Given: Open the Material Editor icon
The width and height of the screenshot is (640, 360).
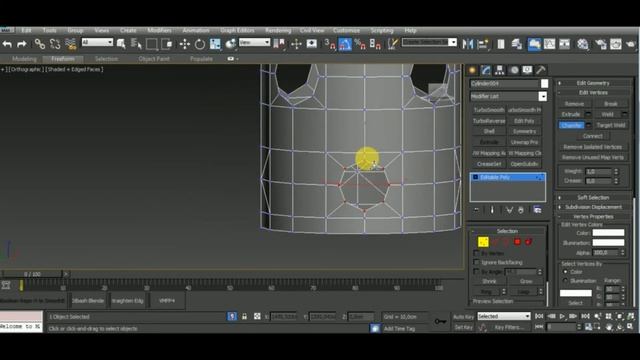Looking at the screenshot, I should (x=583, y=44).
